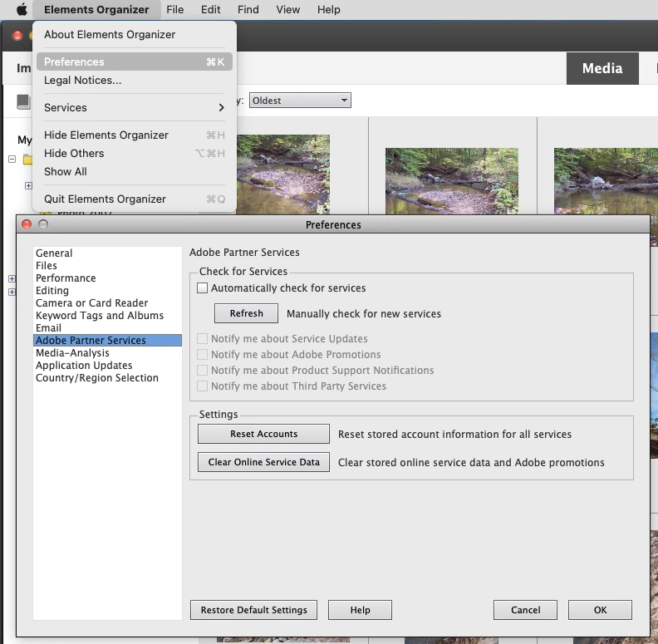Open the Help menu in menu bar
This screenshot has height=644, width=658.
click(x=328, y=9)
